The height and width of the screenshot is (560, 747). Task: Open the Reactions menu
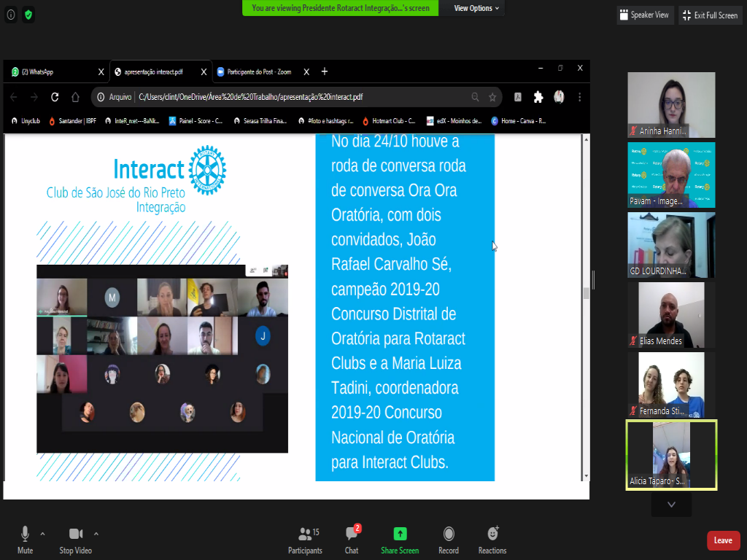[492, 540]
